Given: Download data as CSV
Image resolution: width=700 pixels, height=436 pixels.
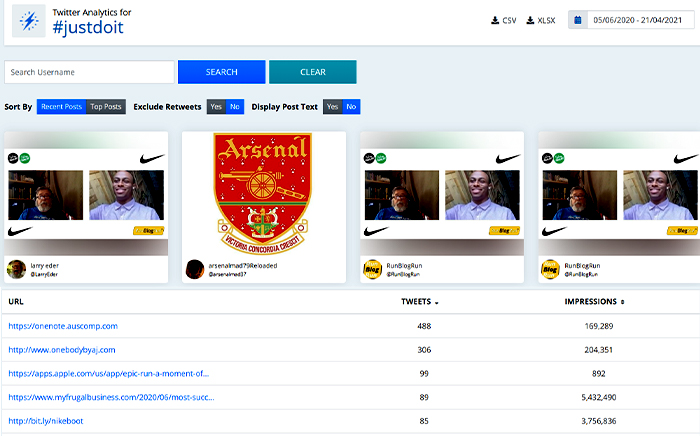Looking at the screenshot, I should pyautogui.click(x=504, y=21).
